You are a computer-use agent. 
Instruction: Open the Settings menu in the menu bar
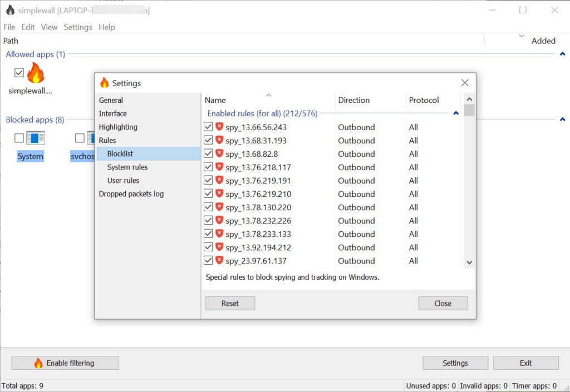point(78,27)
